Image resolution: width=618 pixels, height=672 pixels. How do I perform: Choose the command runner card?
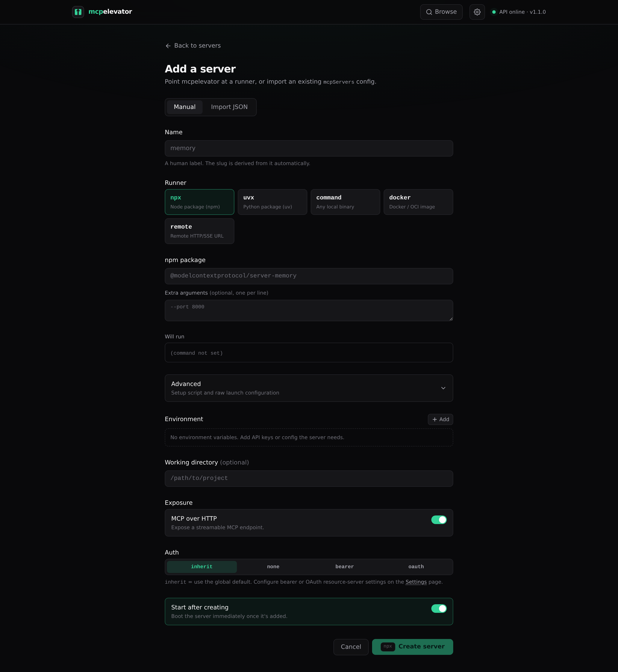[345, 202]
